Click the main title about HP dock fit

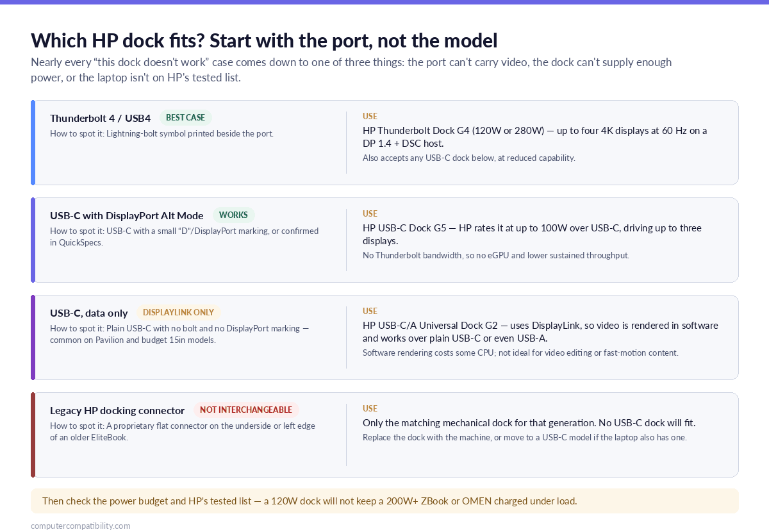pos(264,40)
